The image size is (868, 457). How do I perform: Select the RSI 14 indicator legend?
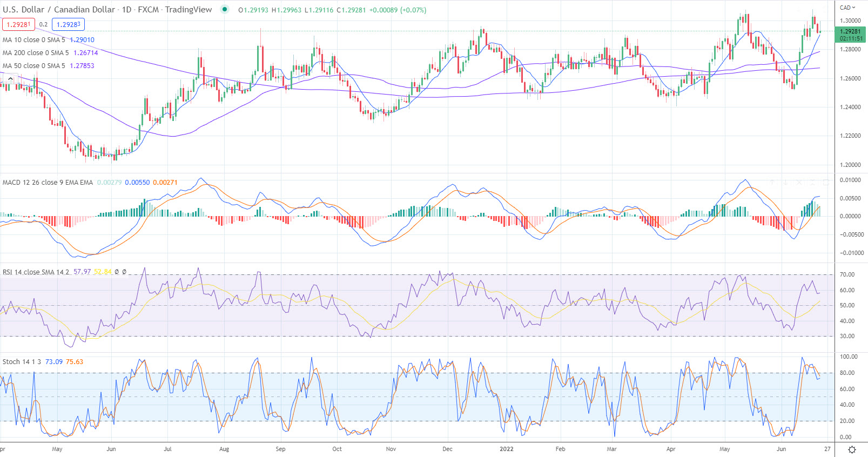[x=36, y=272]
